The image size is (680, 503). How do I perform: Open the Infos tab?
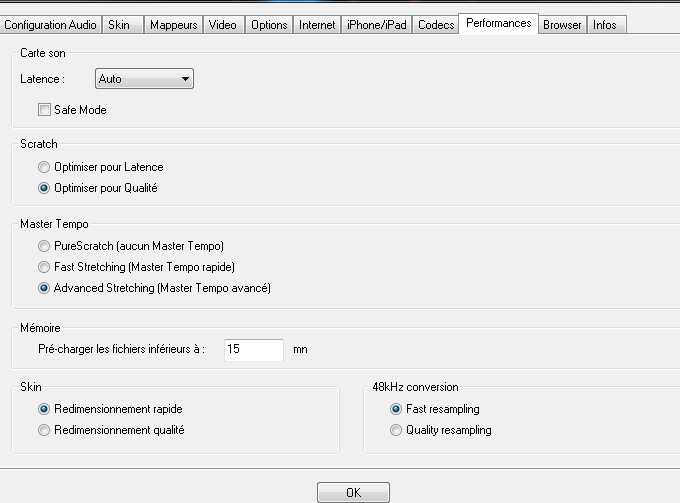pos(605,25)
